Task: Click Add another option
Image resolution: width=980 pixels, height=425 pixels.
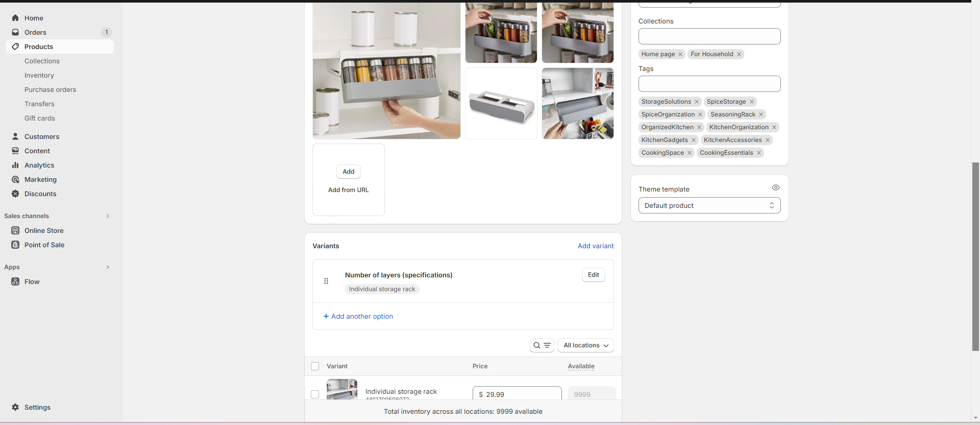Action: pyautogui.click(x=358, y=316)
